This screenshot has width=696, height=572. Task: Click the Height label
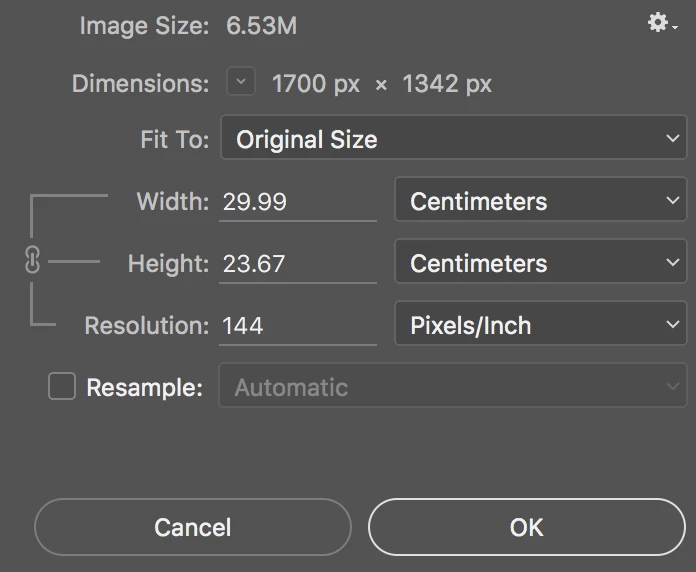(168, 264)
